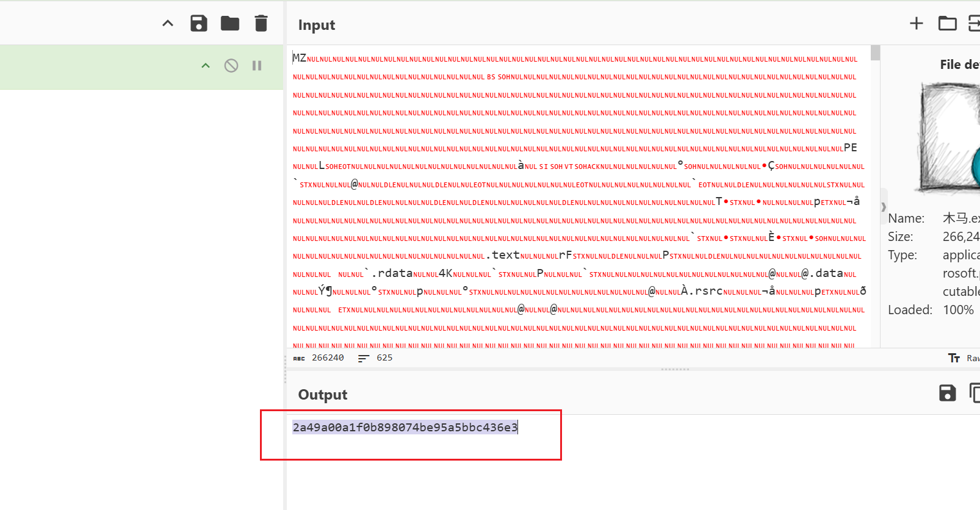Click the file thumbnail in File details
The image size is (980, 510).
[x=949, y=137]
